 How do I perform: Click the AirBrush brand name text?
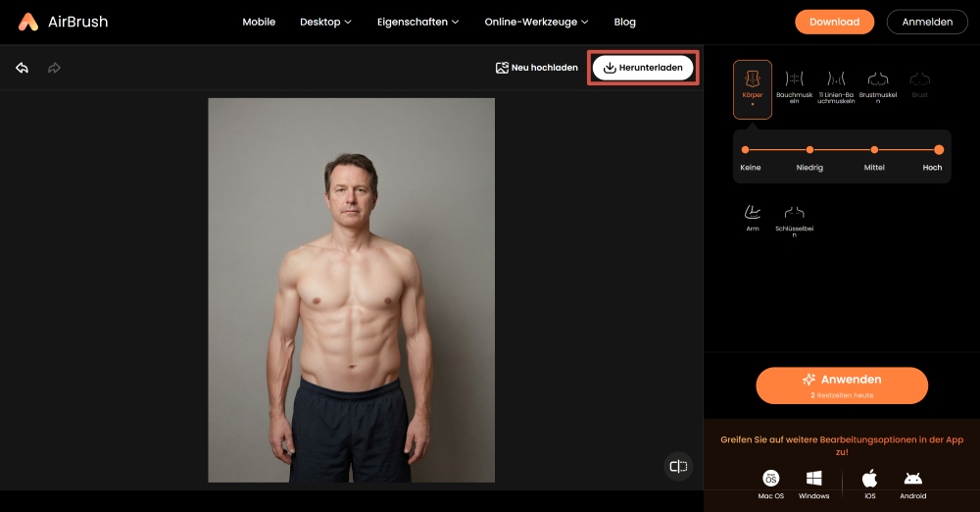tap(78, 22)
